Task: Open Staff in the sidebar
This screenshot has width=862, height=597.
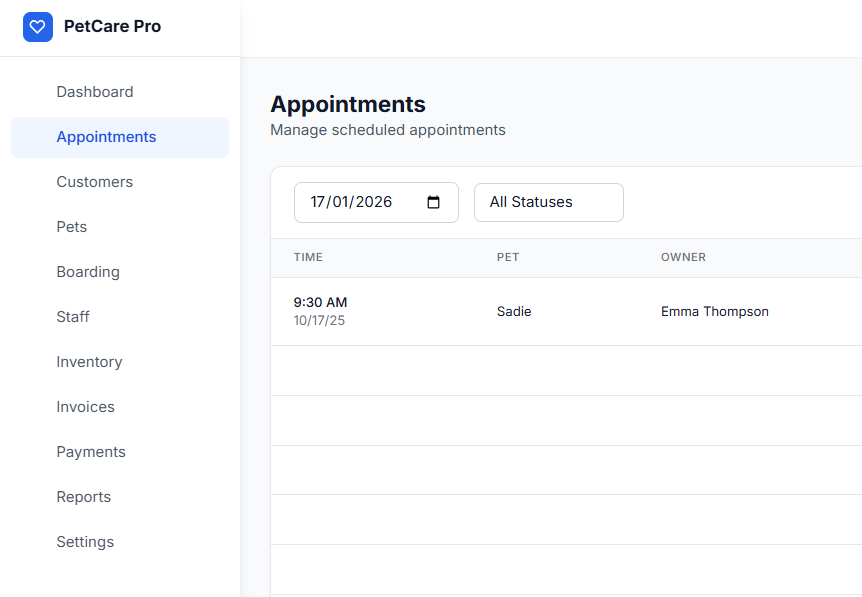Action: 120,317
